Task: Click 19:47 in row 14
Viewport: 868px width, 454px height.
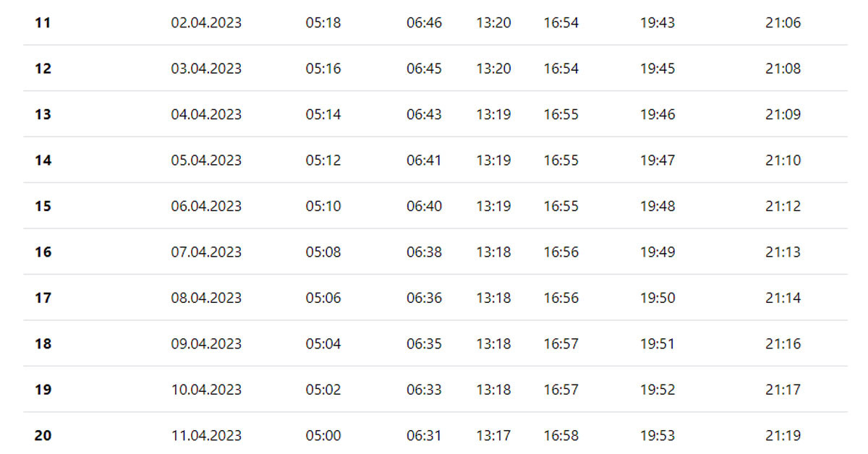Action: 658,160
